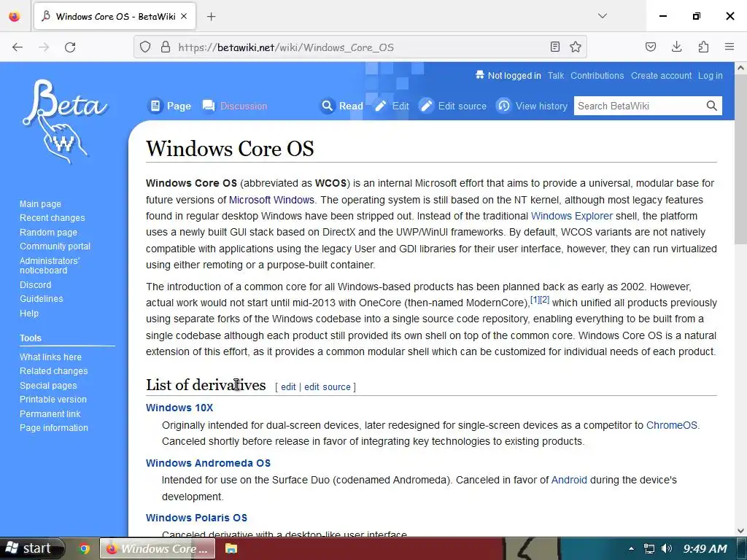Click edit source beside List of derivatives
Image resolution: width=747 pixels, height=560 pixels.
pyautogui.click(x=328, y=387)
